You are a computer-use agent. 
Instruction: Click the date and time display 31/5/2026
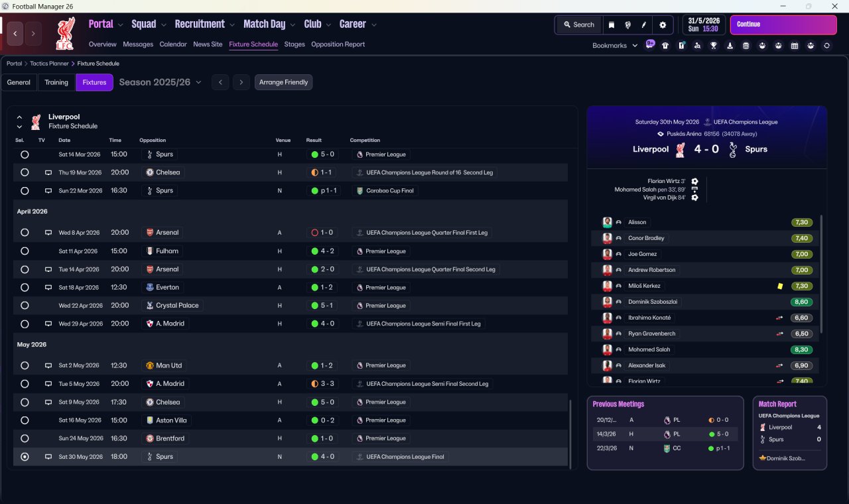(x=704, y=25)
